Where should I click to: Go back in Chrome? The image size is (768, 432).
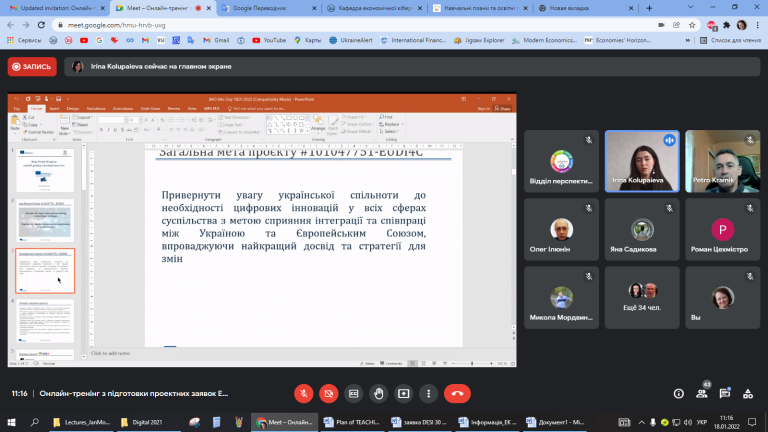pos(11,25)
